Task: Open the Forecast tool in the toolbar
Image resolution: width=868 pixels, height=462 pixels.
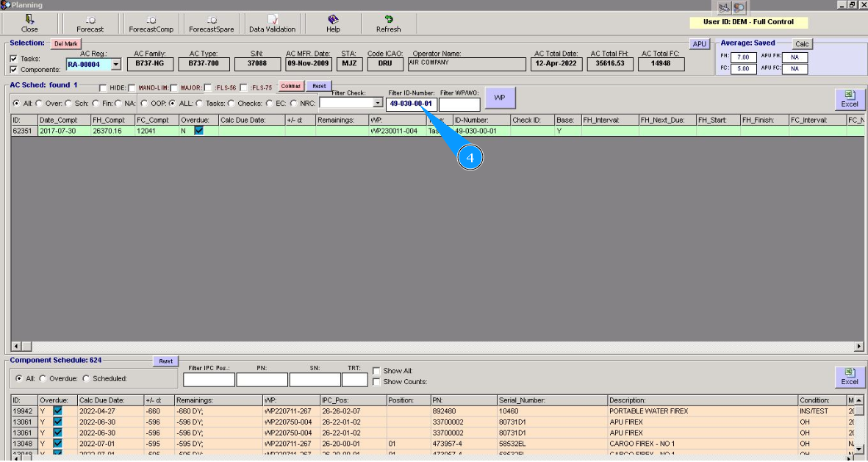Action: [90, 24]
